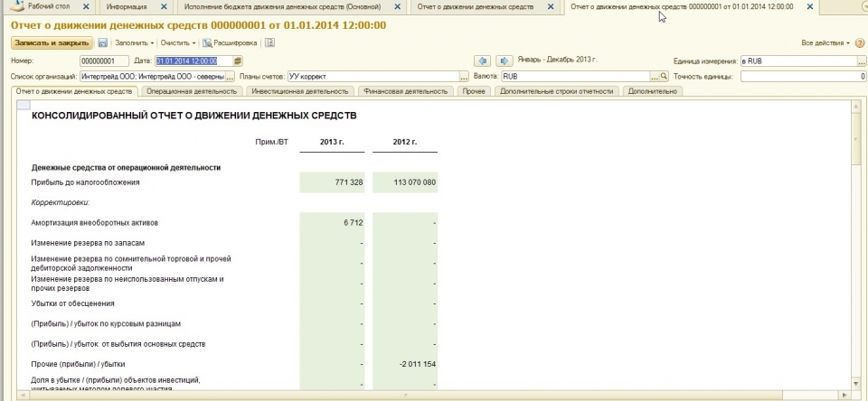Expand the Очистить dropdown menu
This screenshot has width=868, height=401.
179,43
